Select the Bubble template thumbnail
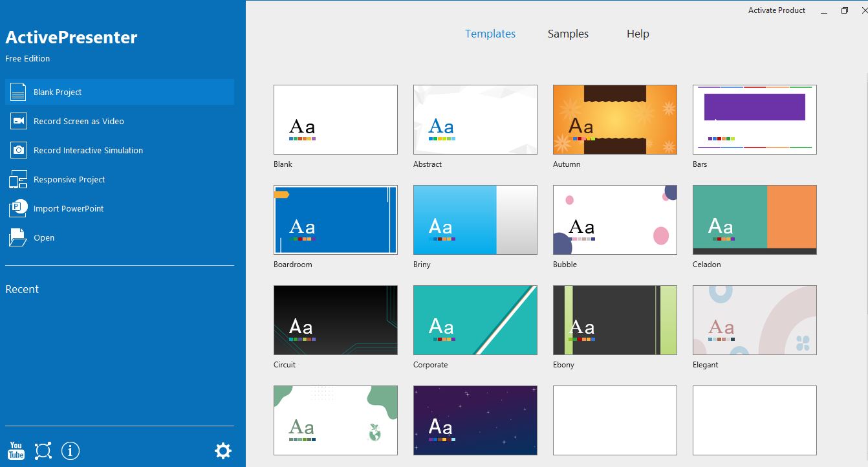Viewport: 868px width, 467px height. point(615,220)
